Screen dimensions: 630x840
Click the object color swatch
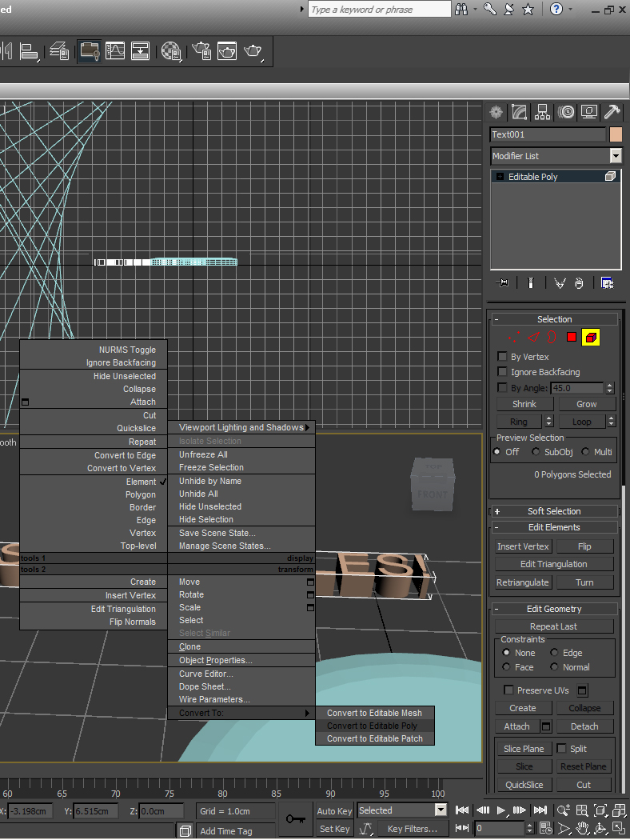(x=616, y=134)
